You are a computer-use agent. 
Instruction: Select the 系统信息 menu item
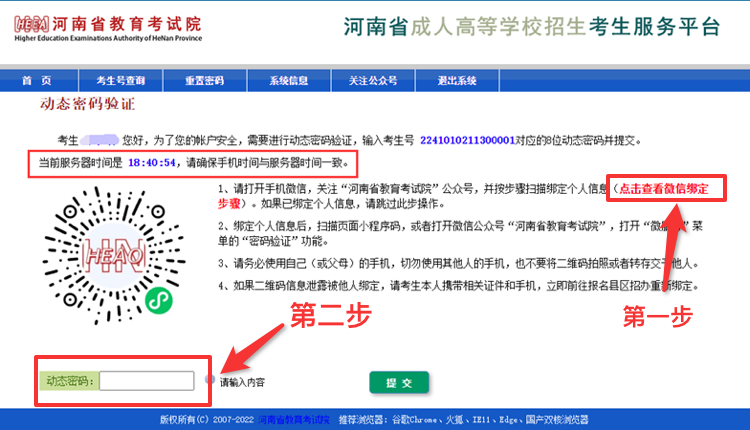click(x=288, y=80)
